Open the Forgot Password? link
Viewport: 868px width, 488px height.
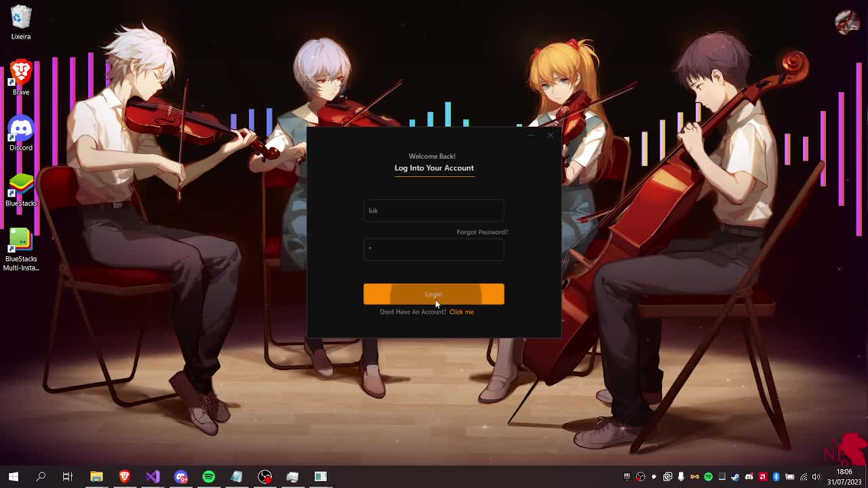click(481, 232)
